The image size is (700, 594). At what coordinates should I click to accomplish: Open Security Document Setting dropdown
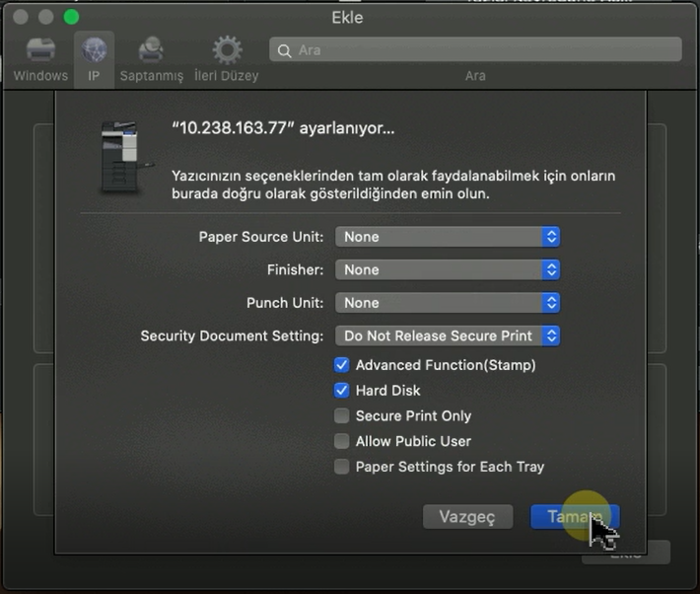(x=448, y=336)
